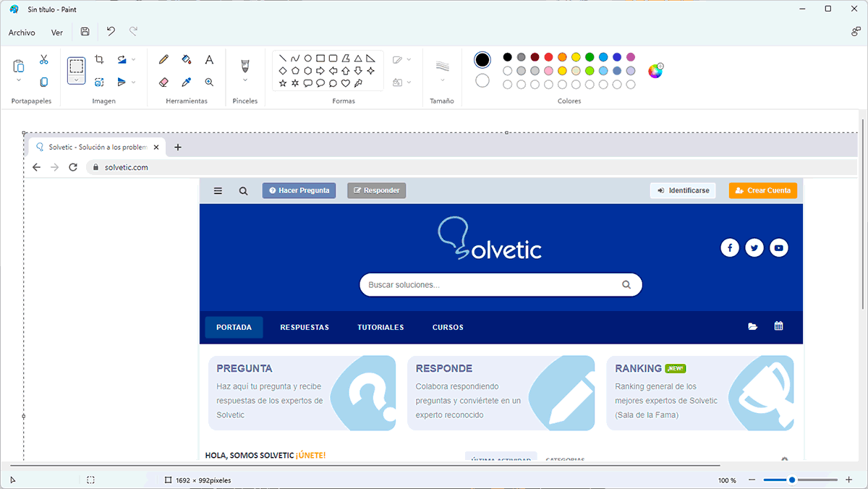
Task: Choose the Right arrow shape
Action: (x=320, y=71)
